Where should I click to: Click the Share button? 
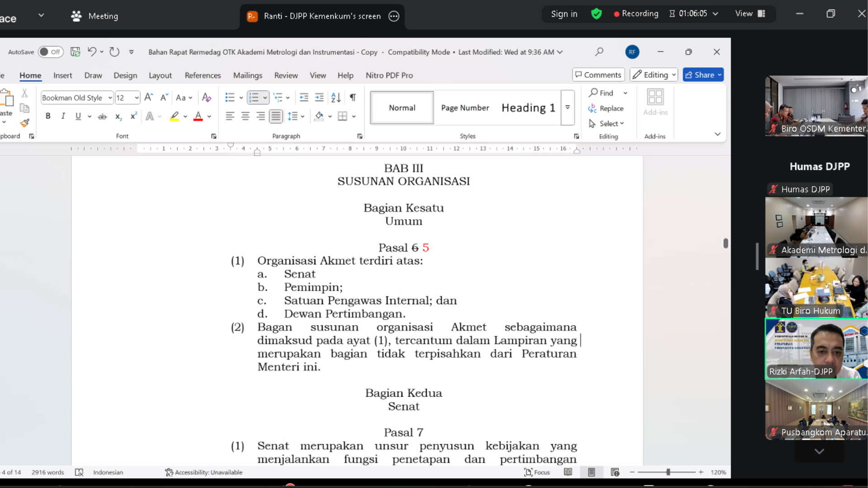[703, 75]
